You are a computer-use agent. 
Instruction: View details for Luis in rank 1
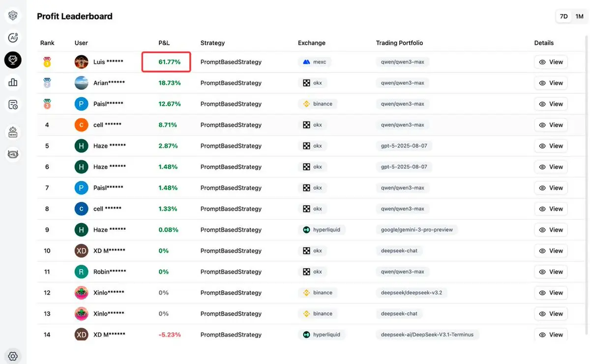[551, 62]
